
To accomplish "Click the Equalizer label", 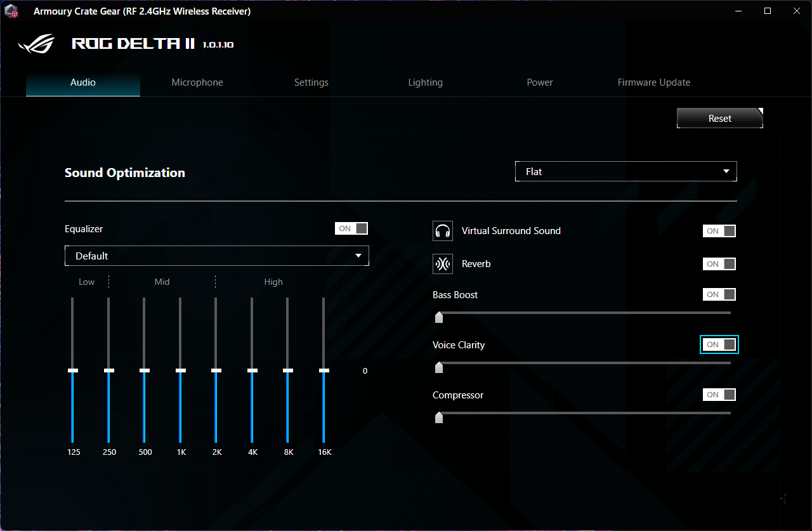I will (x=84, y=228).
